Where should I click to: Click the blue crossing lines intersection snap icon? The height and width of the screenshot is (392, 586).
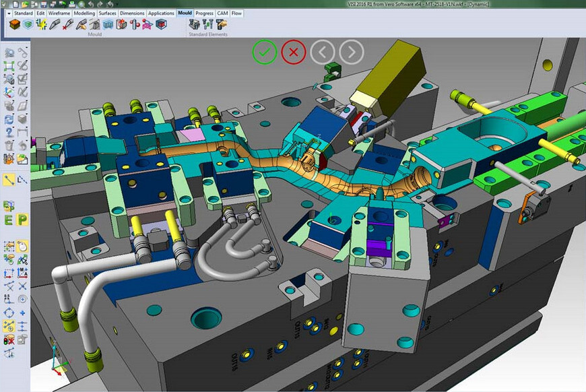(22, 286)
